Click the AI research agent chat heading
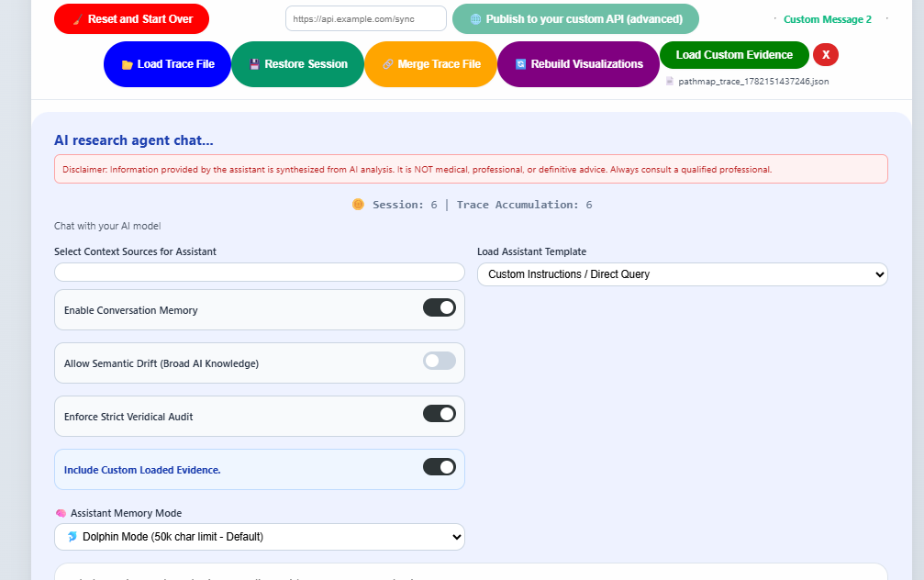 click(x=134, y=140)
